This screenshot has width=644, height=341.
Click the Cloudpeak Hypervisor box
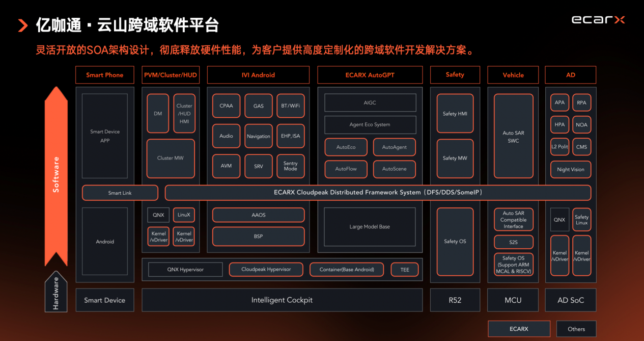pyautogui.click(x=266, y=270)
